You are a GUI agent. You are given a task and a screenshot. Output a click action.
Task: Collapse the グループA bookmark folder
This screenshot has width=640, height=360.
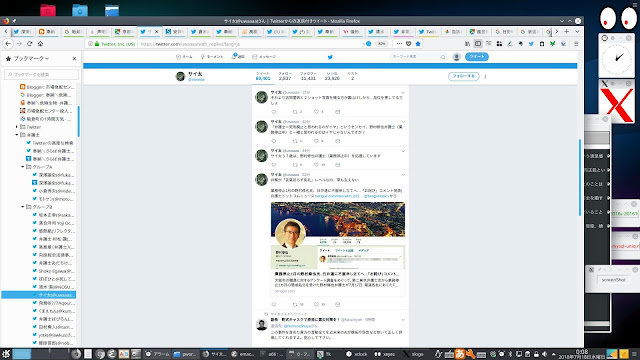23,167
